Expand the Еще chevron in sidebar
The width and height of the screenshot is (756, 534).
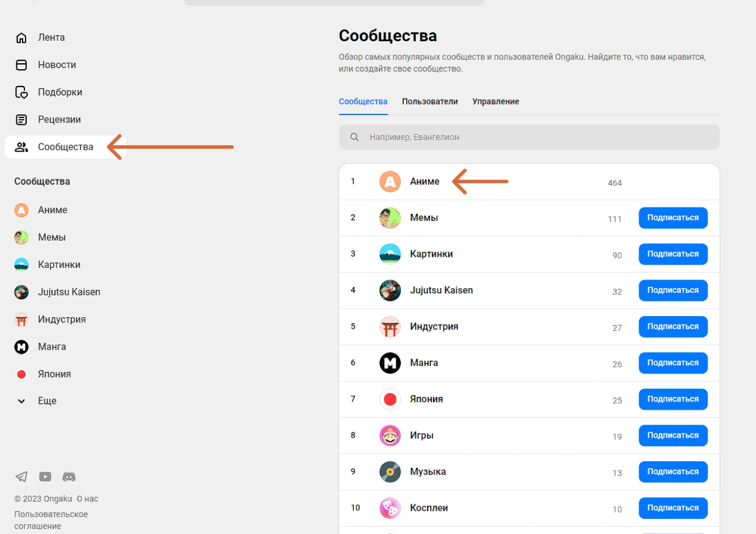(22, 401)
